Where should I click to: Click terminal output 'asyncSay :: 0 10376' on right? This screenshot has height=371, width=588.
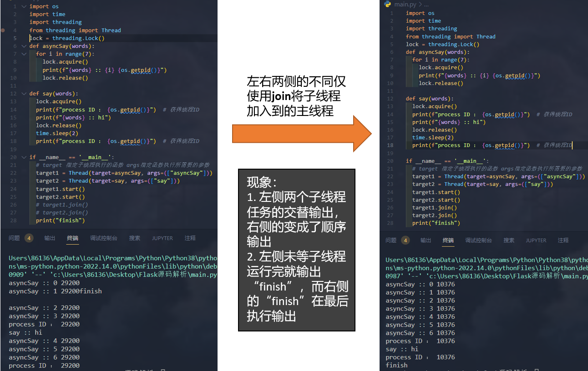420,284
